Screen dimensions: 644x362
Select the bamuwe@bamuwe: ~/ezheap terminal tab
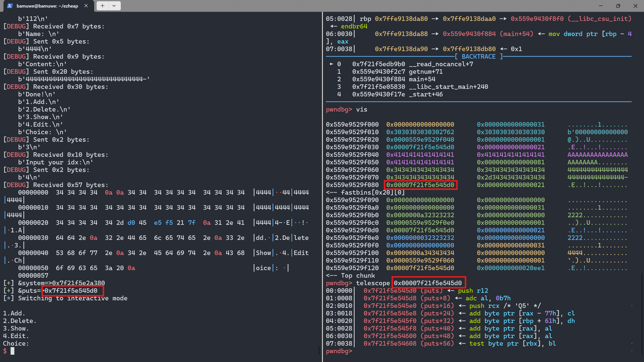[47, 6]
